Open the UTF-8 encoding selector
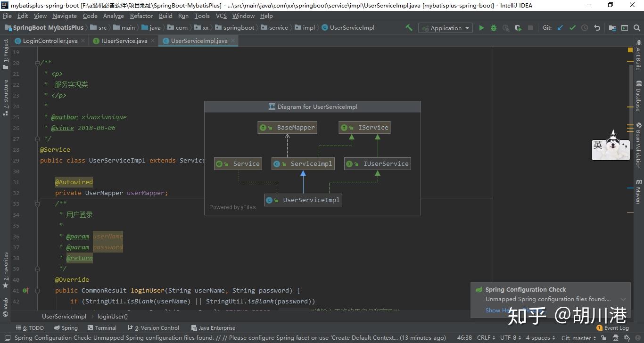 (x=511, y=338)
